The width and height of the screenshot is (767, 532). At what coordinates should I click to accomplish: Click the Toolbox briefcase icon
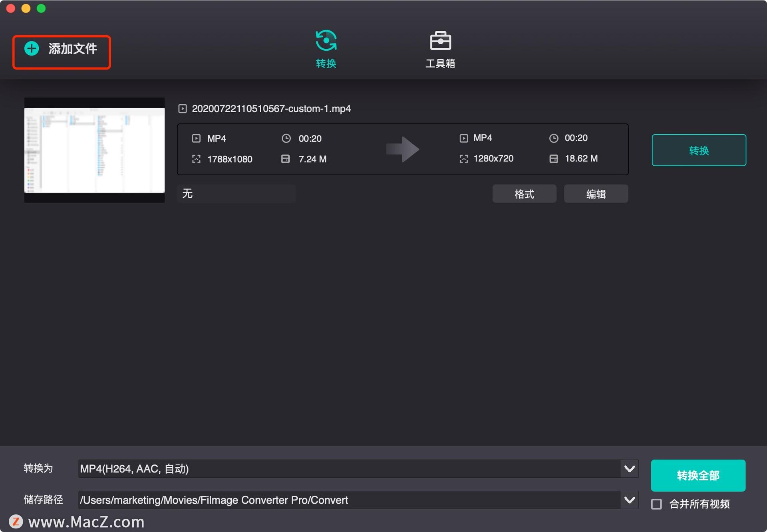click(x=440, y=41)
